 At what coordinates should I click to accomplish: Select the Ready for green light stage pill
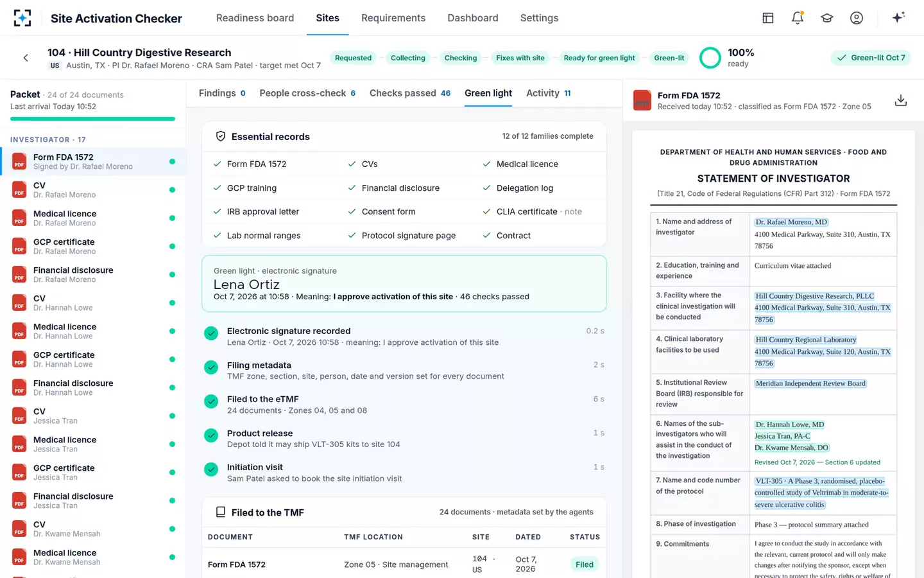(x=599, y=58)
